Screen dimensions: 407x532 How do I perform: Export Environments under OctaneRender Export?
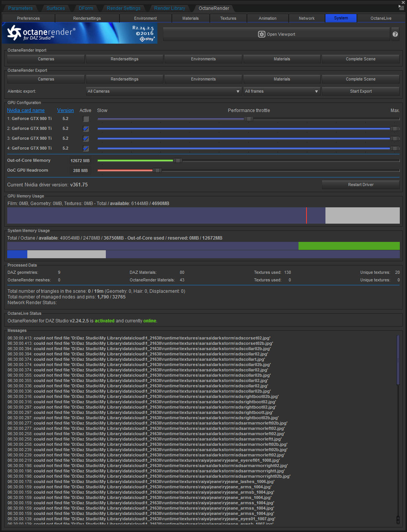pyautogui.click(x=203, y=79)
